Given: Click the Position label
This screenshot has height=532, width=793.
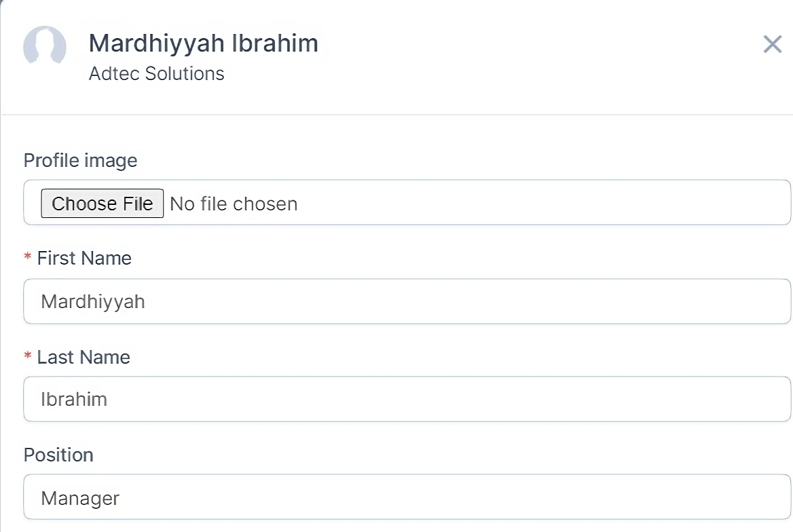Looking at the screenshot, I should pyautogui.click(x=58, y=455).
